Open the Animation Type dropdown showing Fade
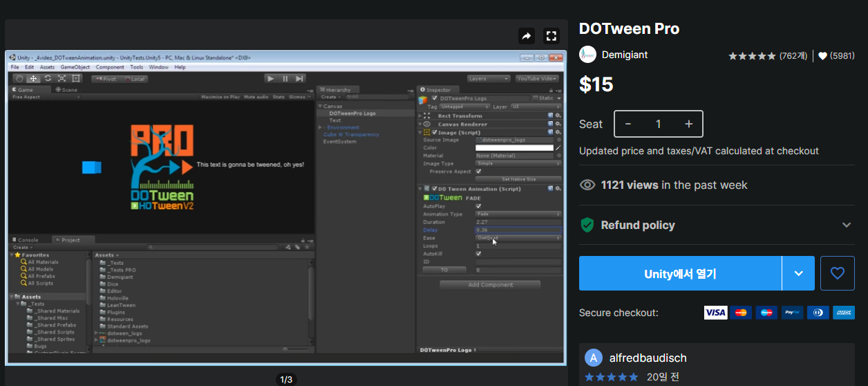Image resolution: width=868 pixels, height=386 pixels. point(518,214)
